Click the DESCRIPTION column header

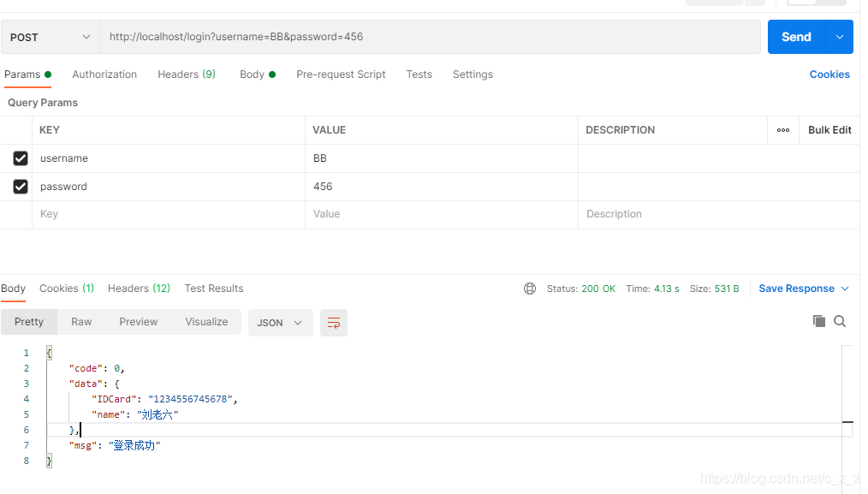coord(620,130)
